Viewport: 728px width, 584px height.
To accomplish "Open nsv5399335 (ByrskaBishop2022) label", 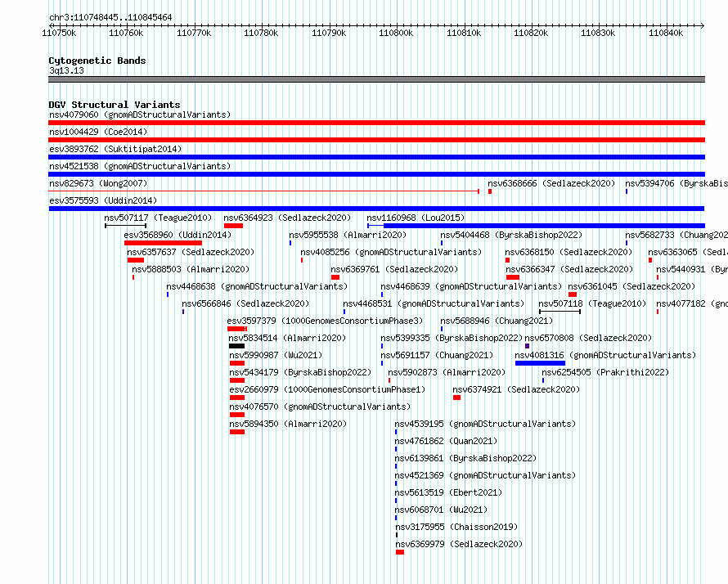I will click(x=452, y=338).
